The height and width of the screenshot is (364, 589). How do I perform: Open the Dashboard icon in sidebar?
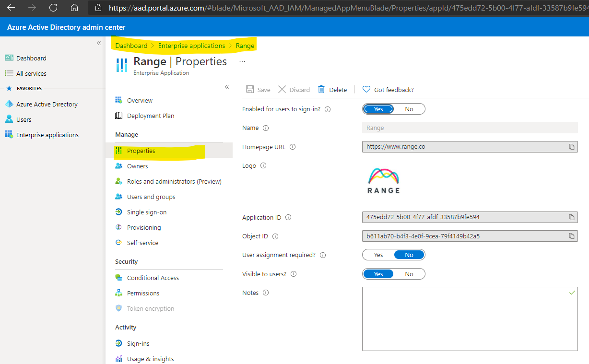pyautogui.click(x=9, y=58)
